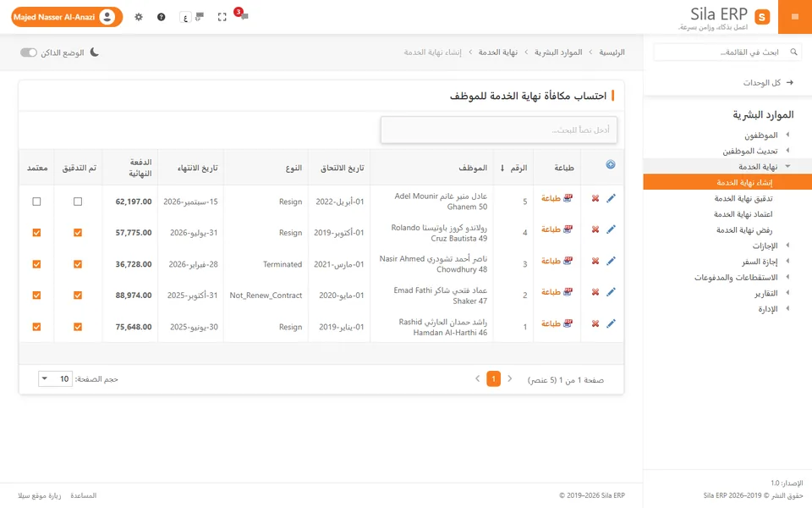Uncheck audited box for Nasir Ahmed row
Image resolution: width=812 pixels, height=508 pixels.
click(78, 264)
